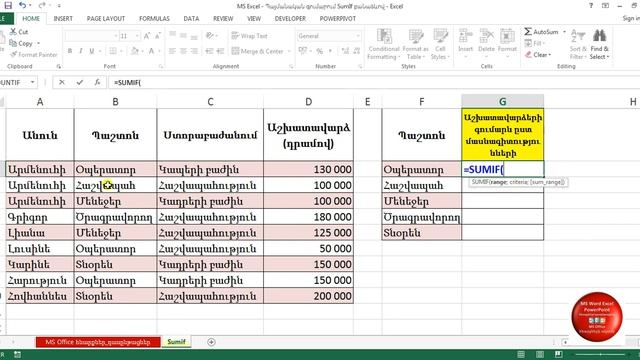Confirm formula with checkmark button
The width and height of the screenshot is (640, 360).
point(80,82)
